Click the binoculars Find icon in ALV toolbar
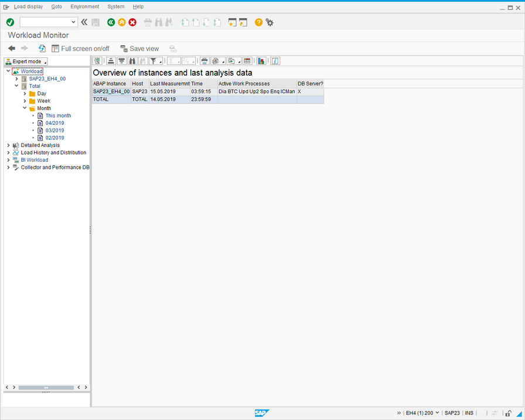 tap(132, 61)
